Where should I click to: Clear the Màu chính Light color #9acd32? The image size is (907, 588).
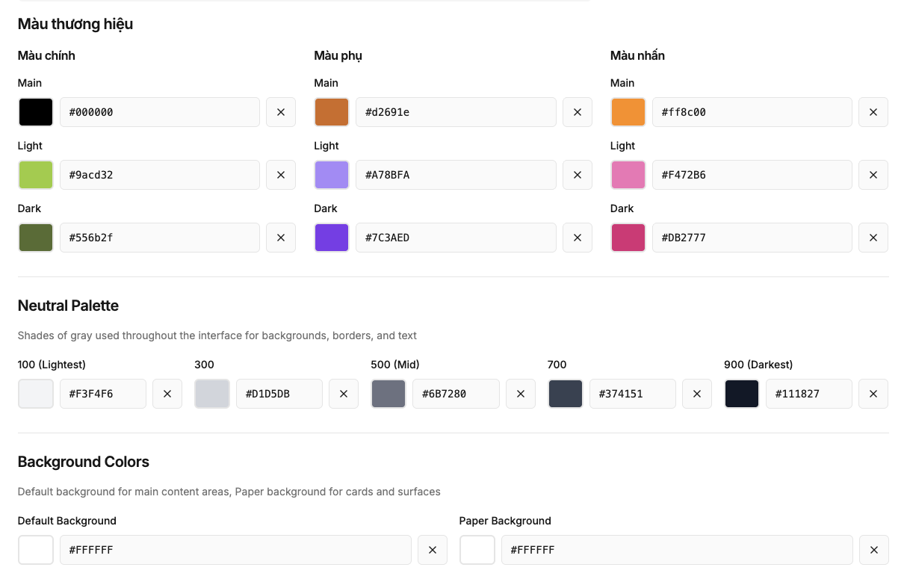(281, 175)
